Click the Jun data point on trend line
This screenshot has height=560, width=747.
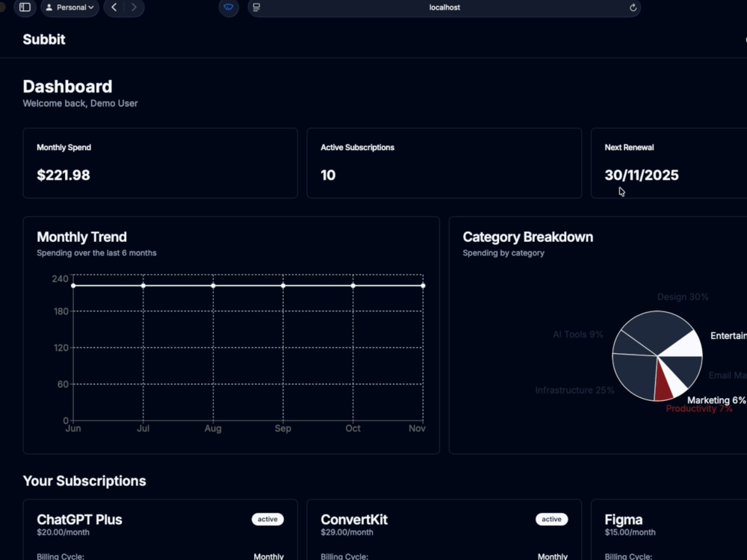[73, 286]
